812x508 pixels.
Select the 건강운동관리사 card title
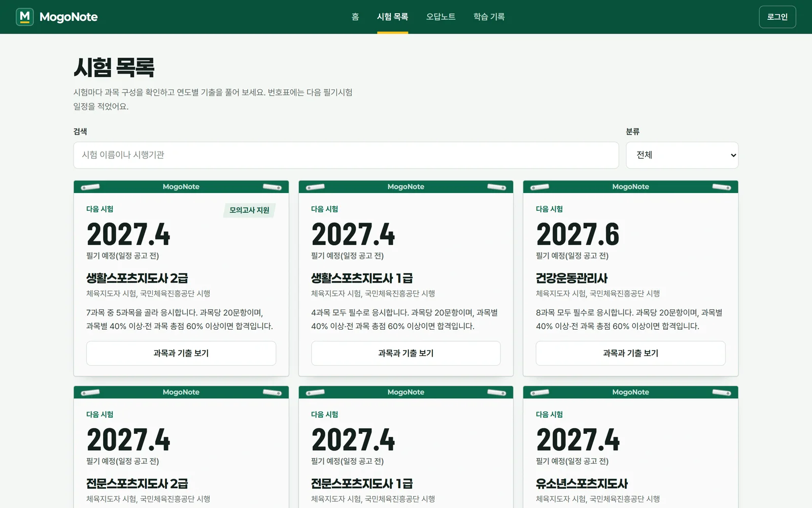[x=571, y=278]
